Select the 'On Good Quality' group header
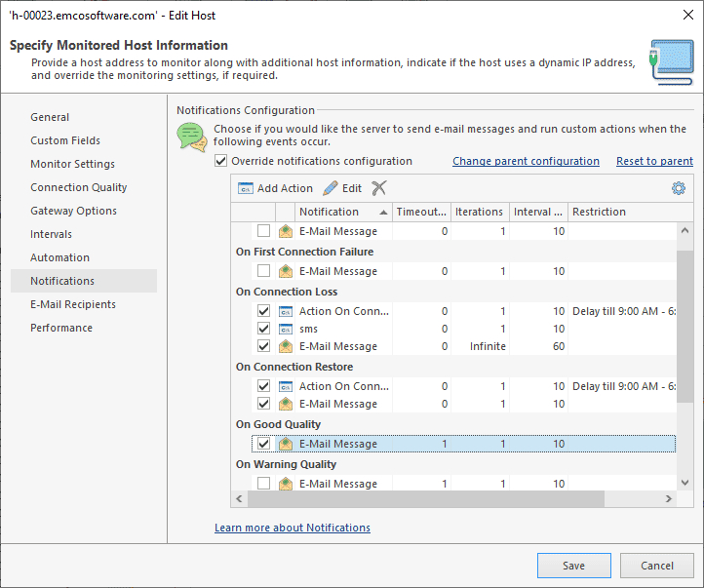Screen dimensions: 704x588 pos(278,424)
